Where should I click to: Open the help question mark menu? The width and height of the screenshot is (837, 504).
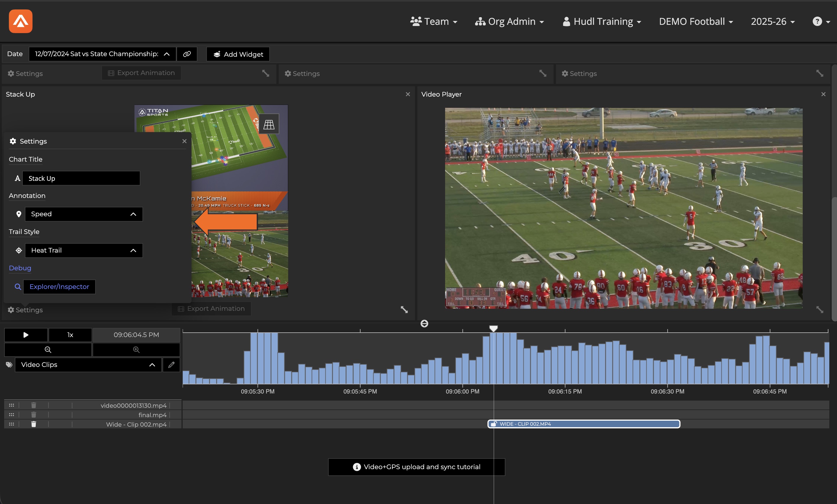pyautogui.click(x=821, y=21)
